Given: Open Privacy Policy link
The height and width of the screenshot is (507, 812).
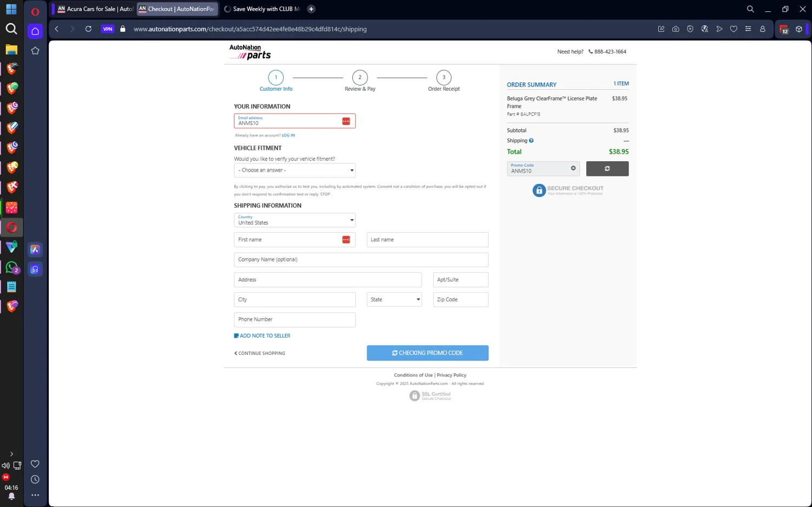Looking at the screenshot, I should [x=451, y=375].
